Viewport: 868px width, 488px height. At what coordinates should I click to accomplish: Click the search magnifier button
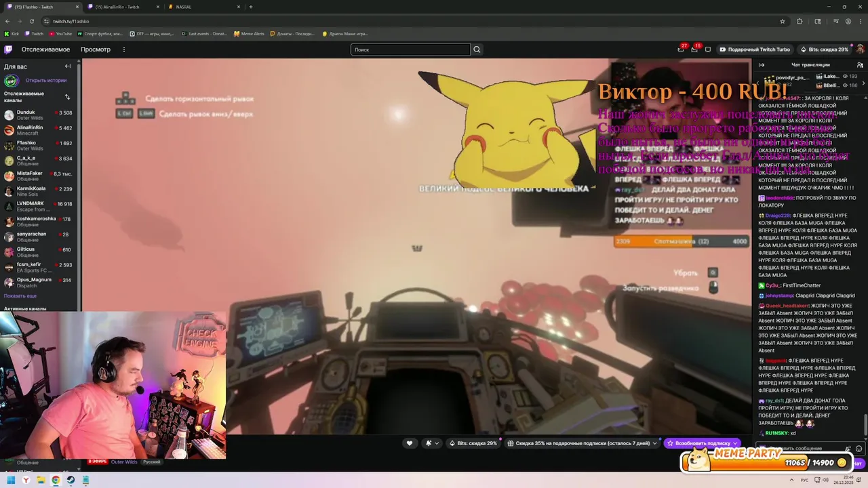477,49
